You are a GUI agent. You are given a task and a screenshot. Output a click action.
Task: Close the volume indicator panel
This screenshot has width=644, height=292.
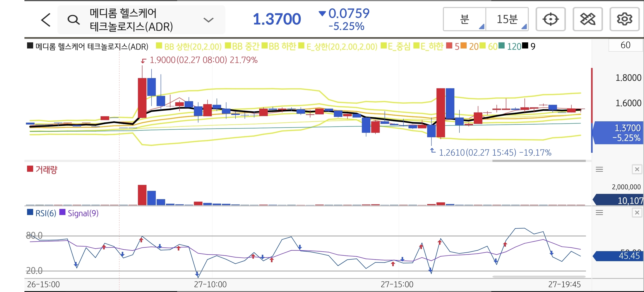click(x=637, y=170)
